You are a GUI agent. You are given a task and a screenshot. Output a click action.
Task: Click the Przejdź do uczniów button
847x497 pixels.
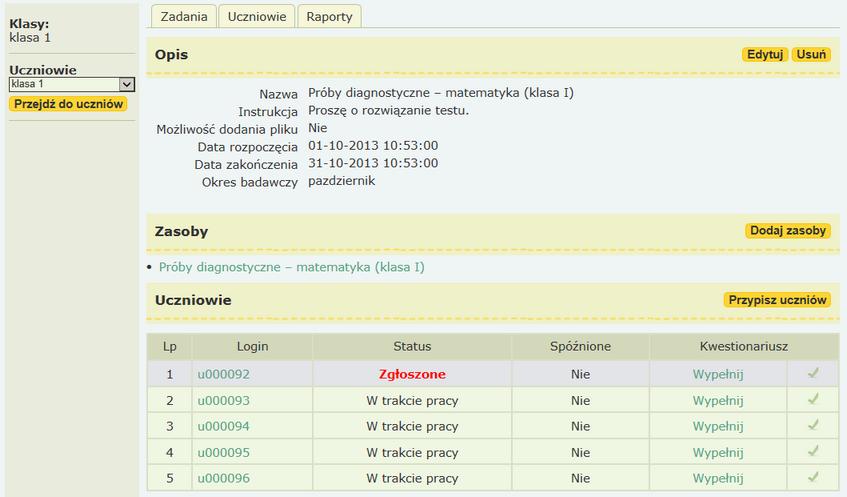68,104
